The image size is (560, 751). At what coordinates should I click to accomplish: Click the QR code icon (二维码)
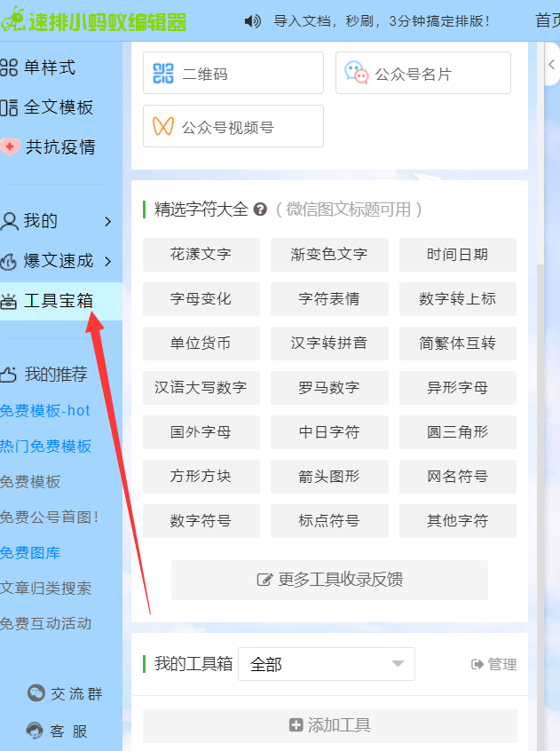[162, 74]
